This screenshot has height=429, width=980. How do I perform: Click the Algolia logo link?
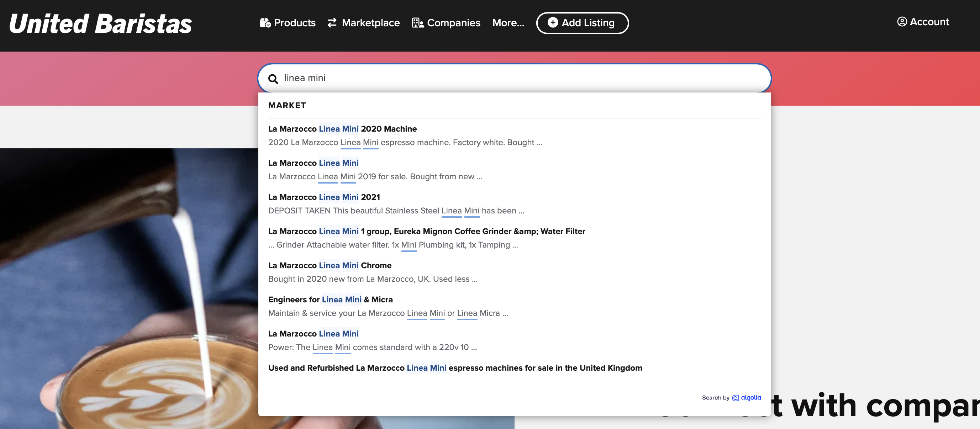click(747, 397)
